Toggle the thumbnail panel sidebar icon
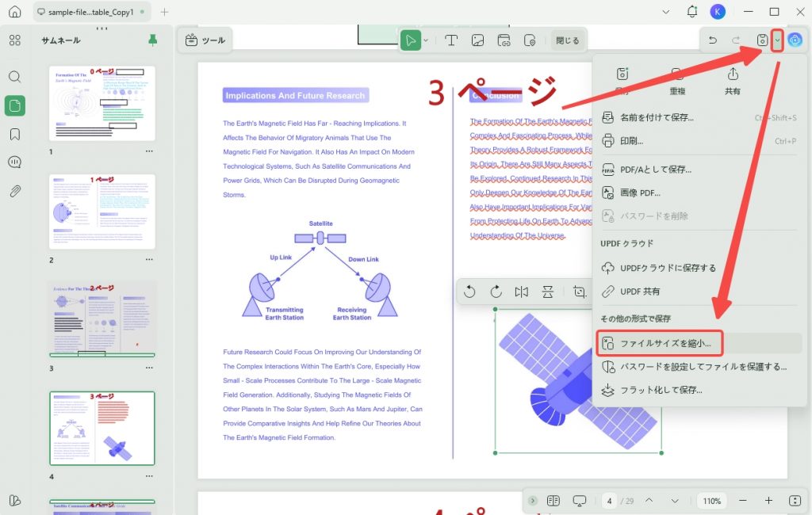The width and height of the screenshot is (812, 515). [15, 105]
